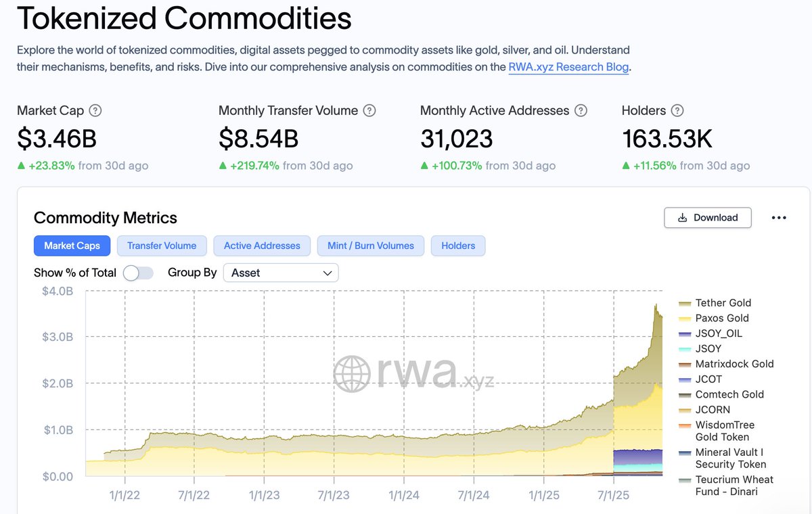The image size is (812, 514).
Task: Click the +11.56% change indicator
Action: [x=649, y=166]
